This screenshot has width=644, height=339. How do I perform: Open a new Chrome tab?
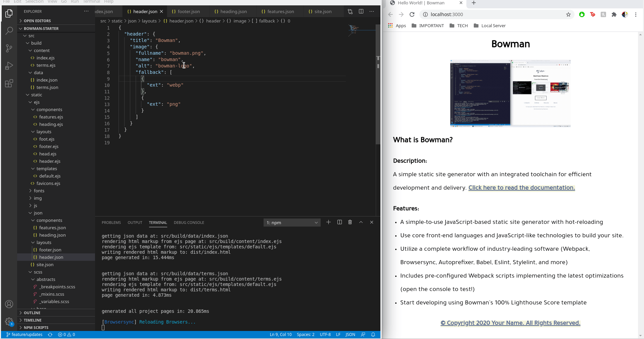pyautogui.click(x=474, y=3)
